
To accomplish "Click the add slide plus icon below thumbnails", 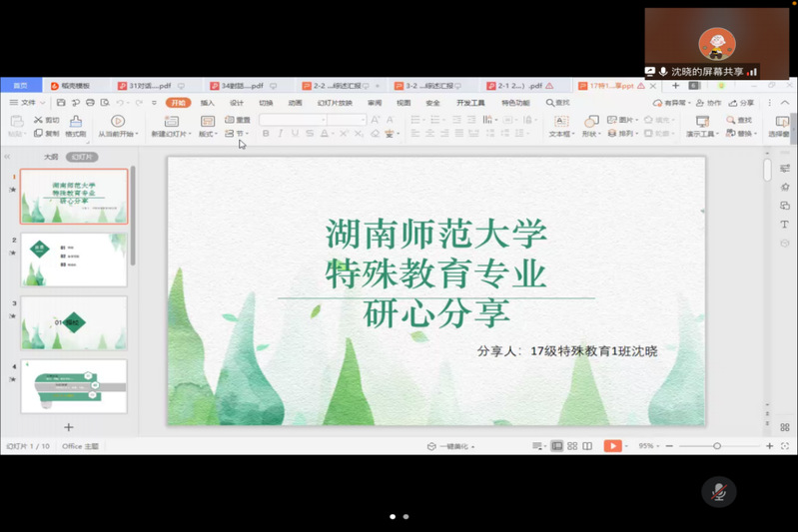I will [69, 427].
